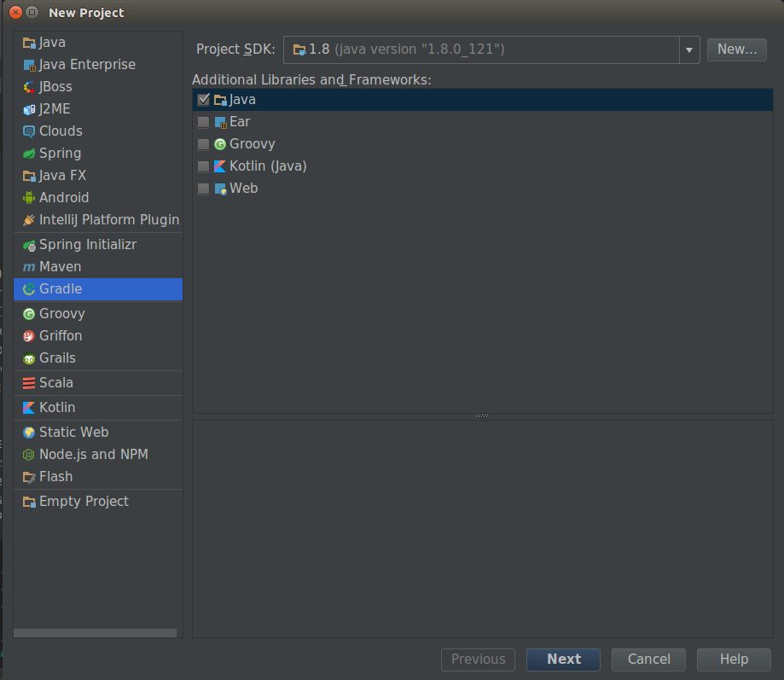Check the Web framework checkbox
The height and width of the screenshot is (680, 784).
tap(203, 189)
